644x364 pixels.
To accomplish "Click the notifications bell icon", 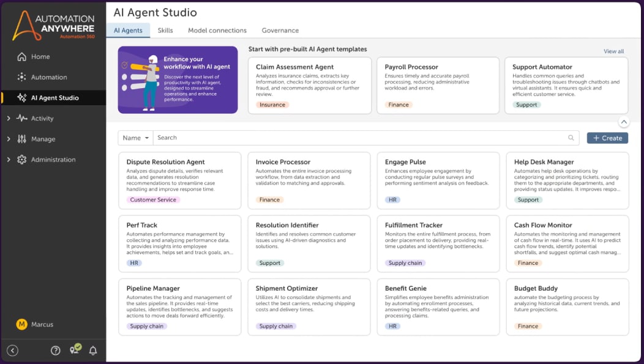I will [x=93, y=351].
